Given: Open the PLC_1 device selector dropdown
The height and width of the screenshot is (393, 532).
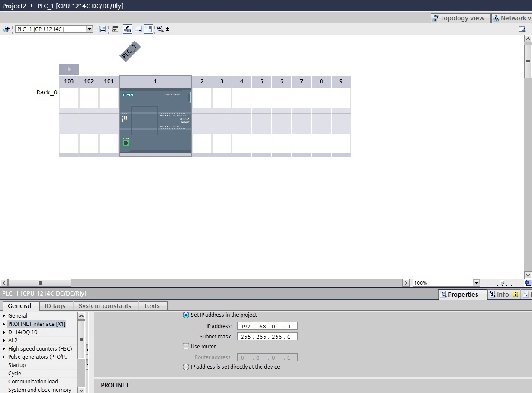Looking at the screenshot, I should pyautogui.click(x=89, y=29).
